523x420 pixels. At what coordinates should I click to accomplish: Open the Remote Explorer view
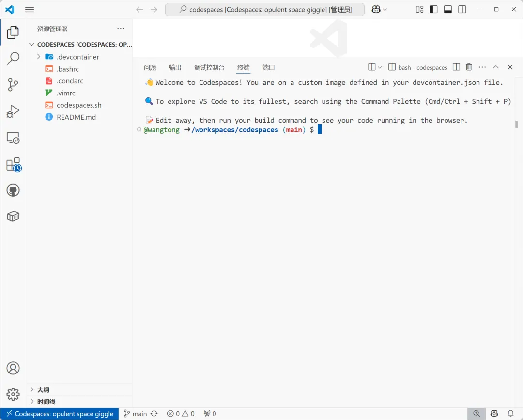point(13,138)
